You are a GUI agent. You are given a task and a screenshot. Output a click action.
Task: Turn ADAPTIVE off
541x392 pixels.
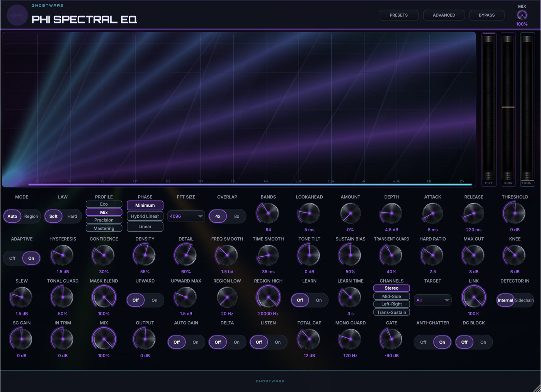pyautogui.click(x=12, y=258)
